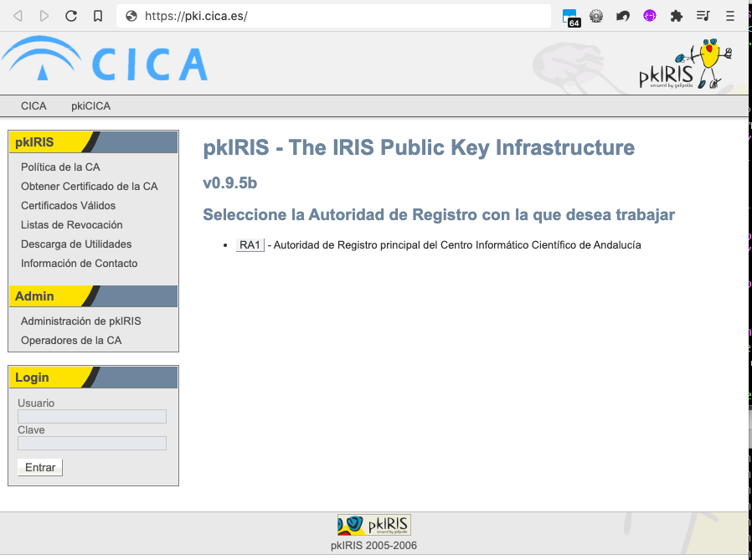Open the CICA menu item

33,106
